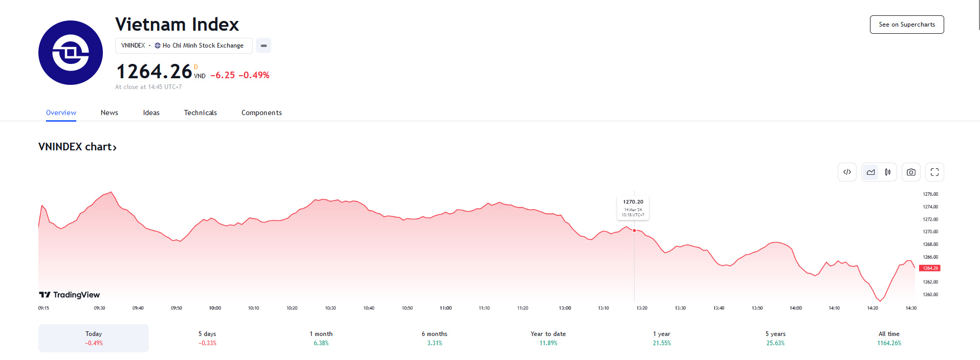The image size is (980, 360).
Task: Select the 5 days time range
Action: 207,338
